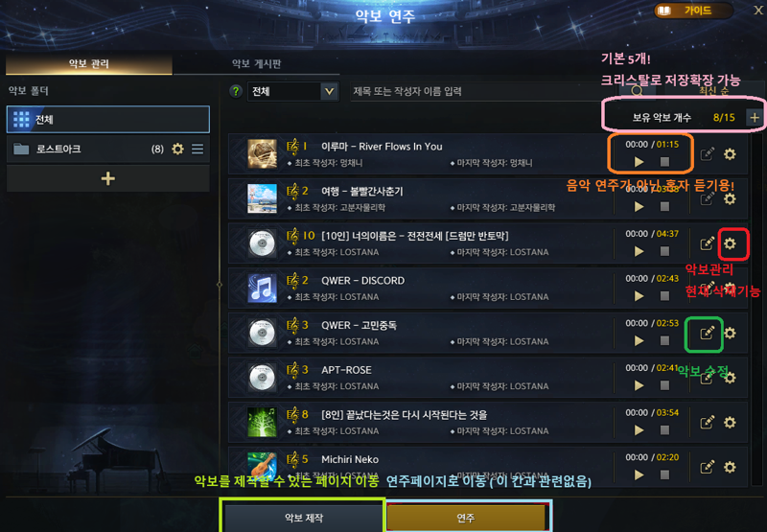Open the 가이드 guide button

pos(693,11)
